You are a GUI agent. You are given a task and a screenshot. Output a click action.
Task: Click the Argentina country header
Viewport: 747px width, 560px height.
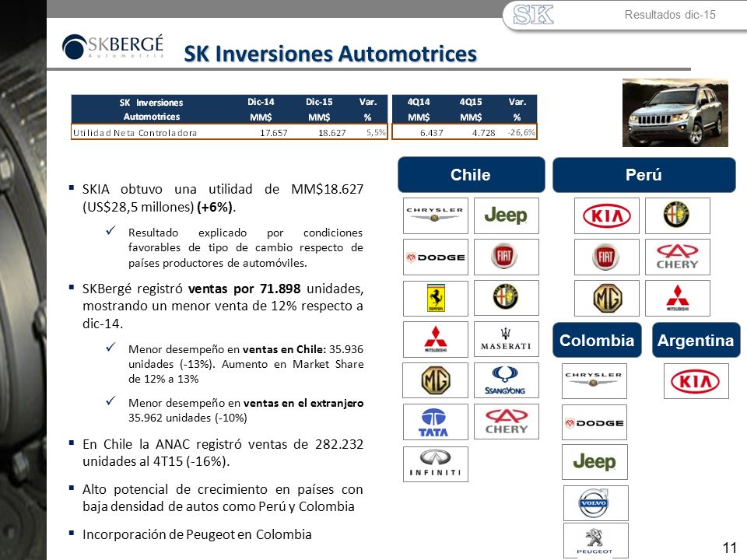696,340
